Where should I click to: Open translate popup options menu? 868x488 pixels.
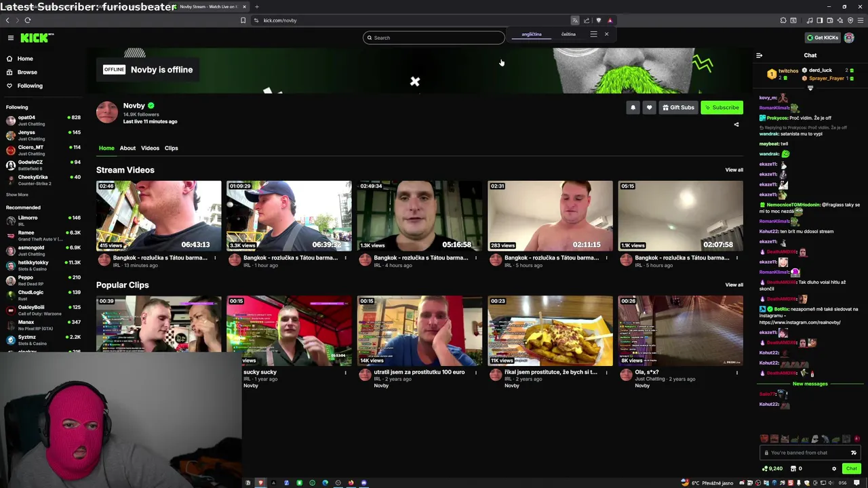tap(593, 34)
